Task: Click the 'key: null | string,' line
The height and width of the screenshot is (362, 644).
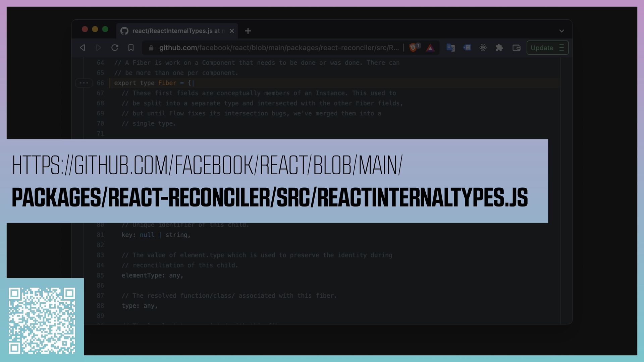Action: [156, 235]
